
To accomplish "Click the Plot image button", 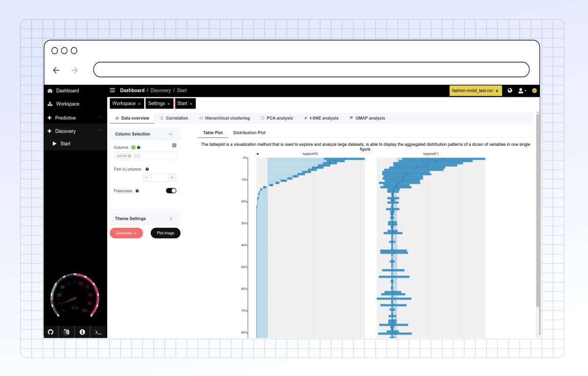I will coord(165,233).
